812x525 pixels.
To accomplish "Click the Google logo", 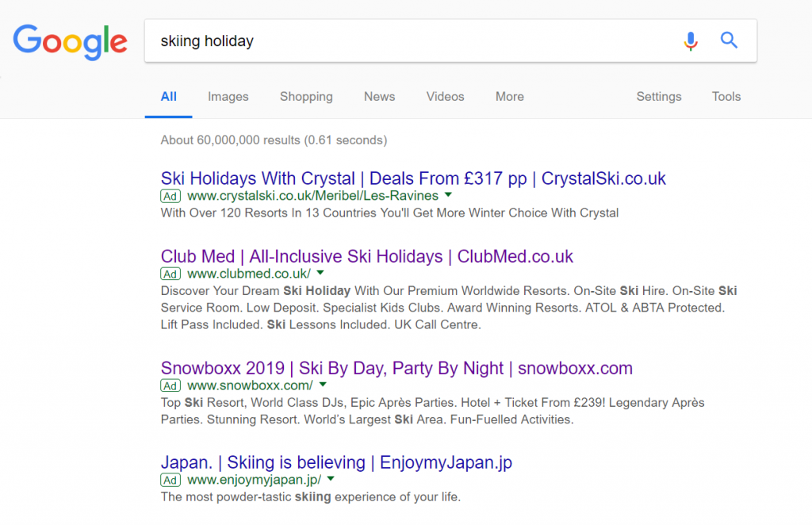I will [70, 41].
